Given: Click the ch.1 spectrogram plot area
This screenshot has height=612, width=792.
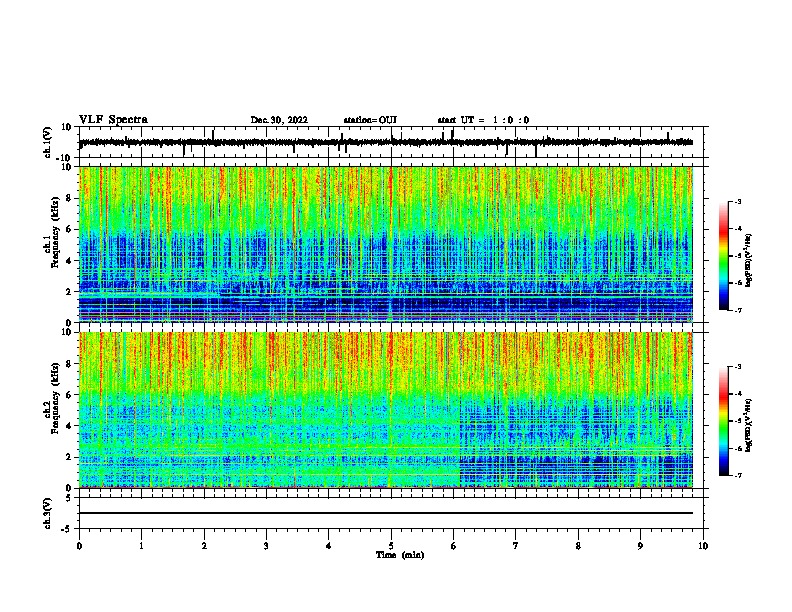Looking at the screenshot, I should tap(386, 244).
